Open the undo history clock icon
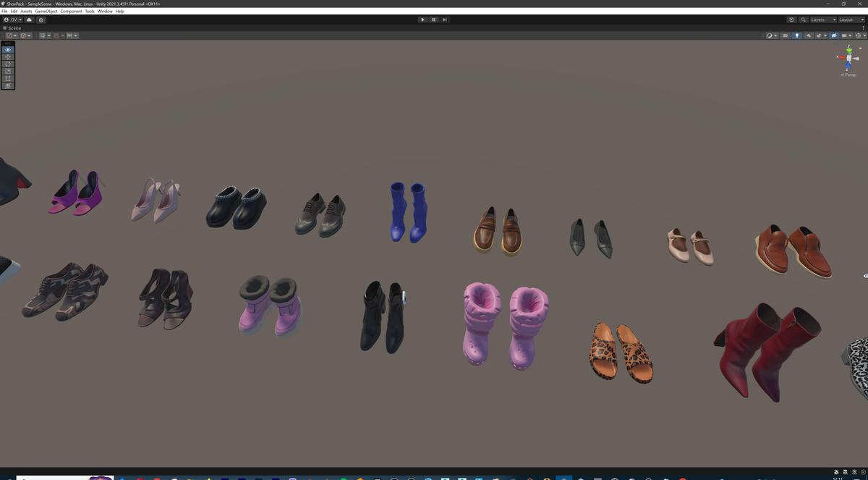 tap(791, 20)
